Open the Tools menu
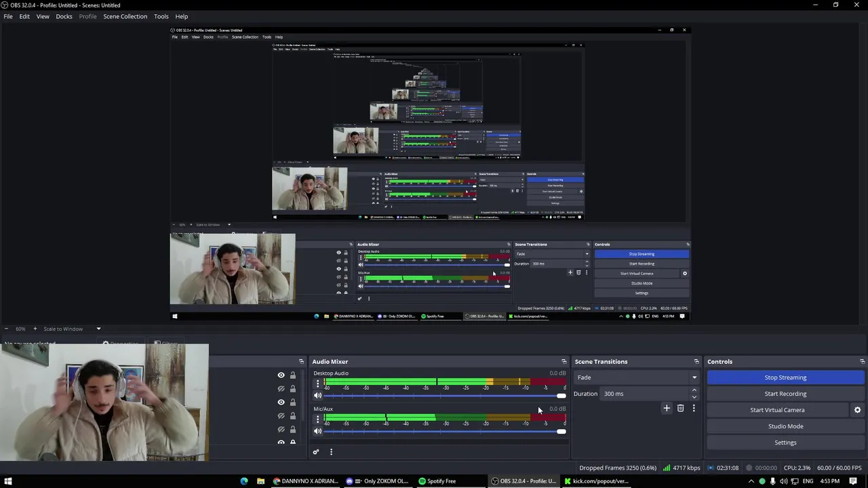This screenshot has height=488, width=868. click(161, 16)
